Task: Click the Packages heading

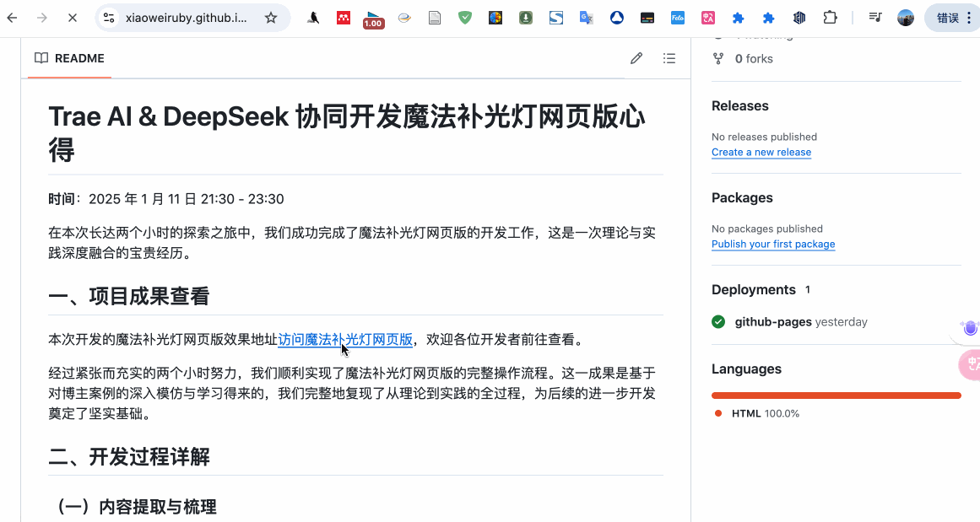Action: [x=742, y=198]
